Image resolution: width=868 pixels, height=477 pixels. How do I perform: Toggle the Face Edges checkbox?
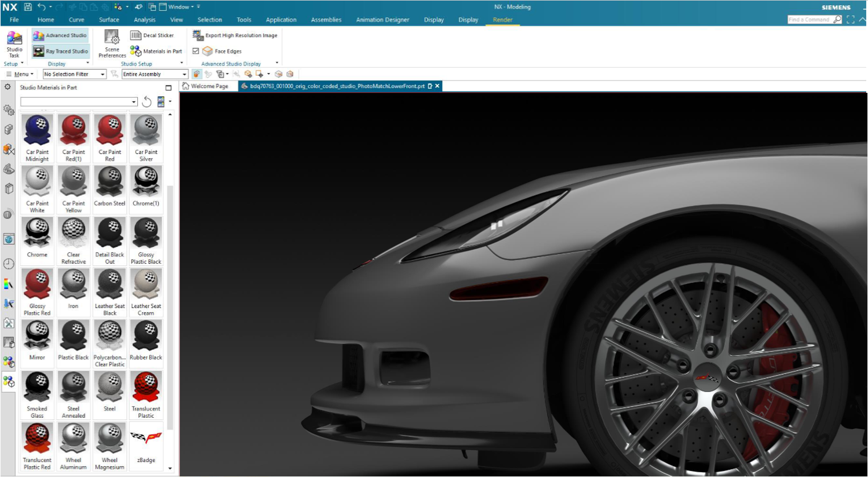(x=196, y=51)
